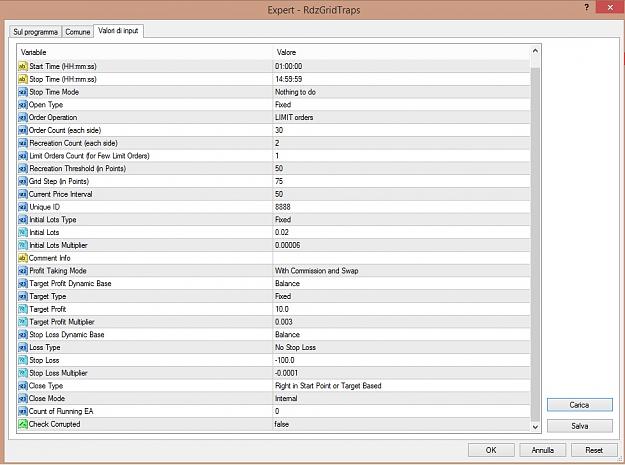Select the Limit Orders Count row icon
625x465 pixels.
coord(23,155)
